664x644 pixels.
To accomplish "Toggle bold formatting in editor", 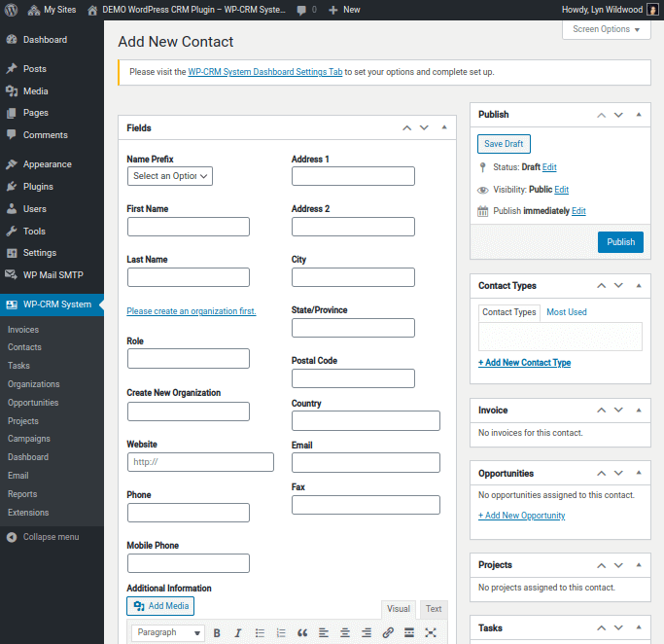I will (217, 633).
